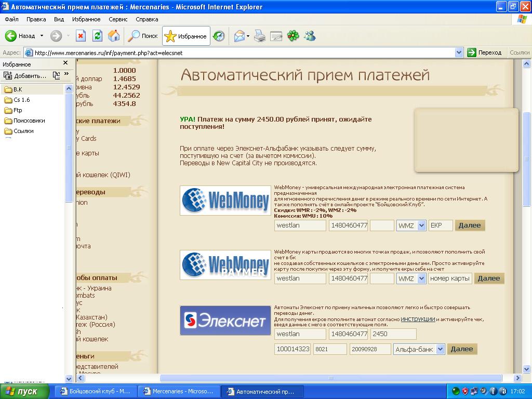Click the page vertical scrollbar down arrow
The height and width of the screenshot is (399, 532).
click(527, 369)
